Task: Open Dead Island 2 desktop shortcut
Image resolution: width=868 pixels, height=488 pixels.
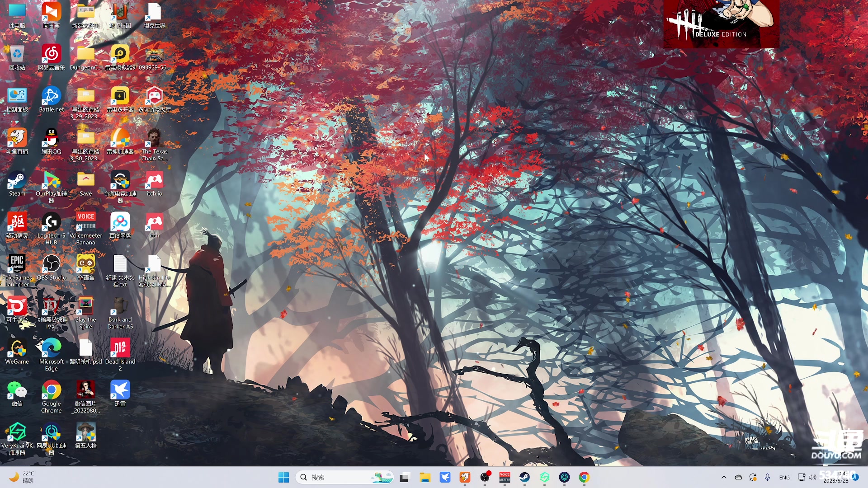Action: tap(120, 355)
